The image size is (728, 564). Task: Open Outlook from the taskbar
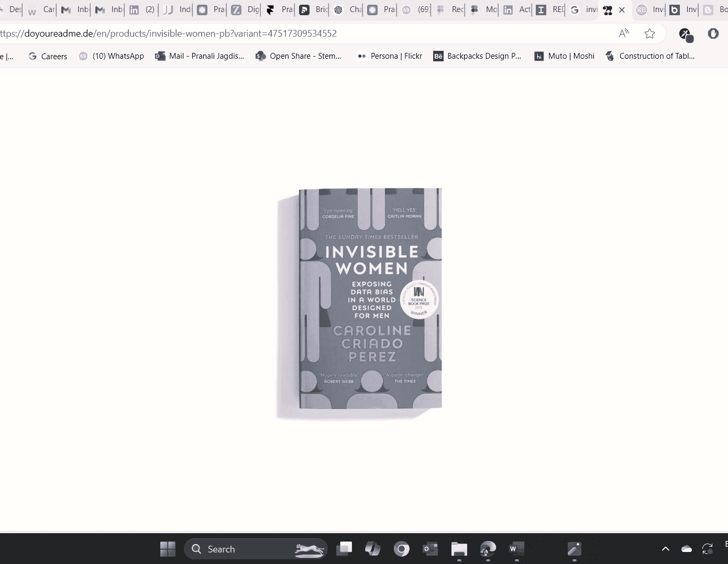pyautogui.click(x=431, y=549)
